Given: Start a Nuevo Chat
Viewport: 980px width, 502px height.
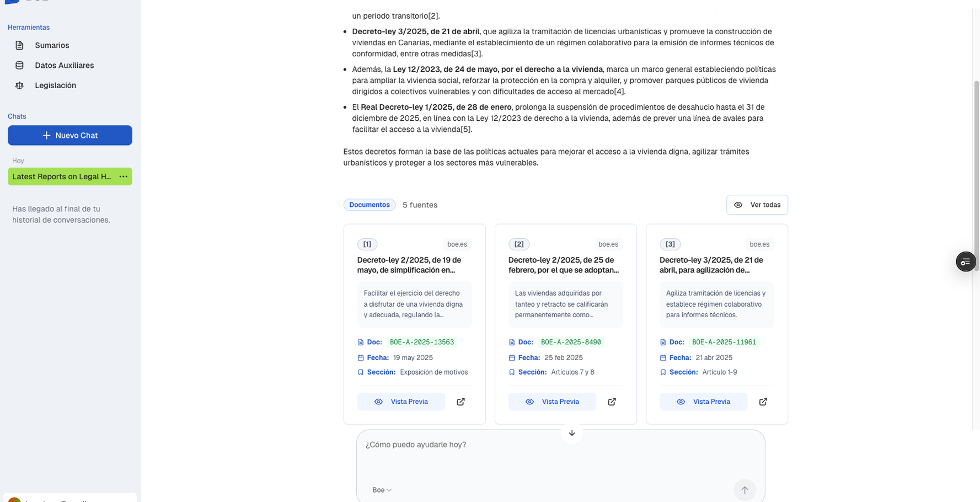Looking at the screenshot, I should click(70, 135).
